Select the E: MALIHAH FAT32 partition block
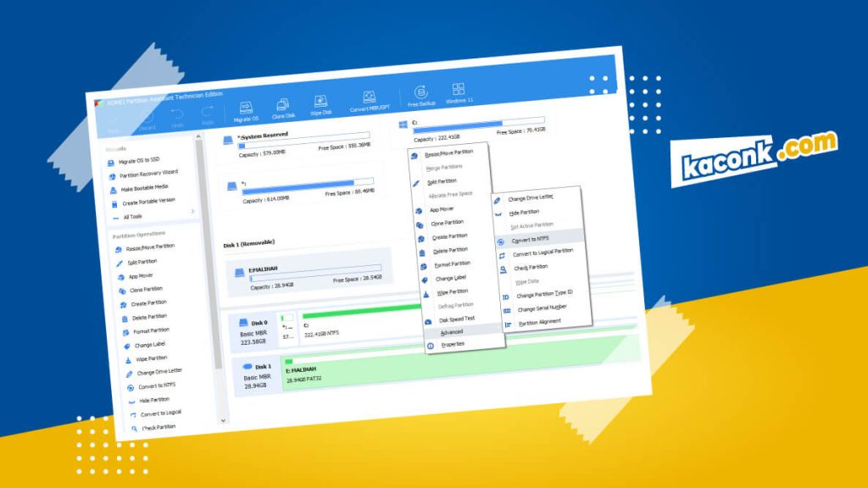The width and height of the screenshot is (868, 488). (459, 363)
